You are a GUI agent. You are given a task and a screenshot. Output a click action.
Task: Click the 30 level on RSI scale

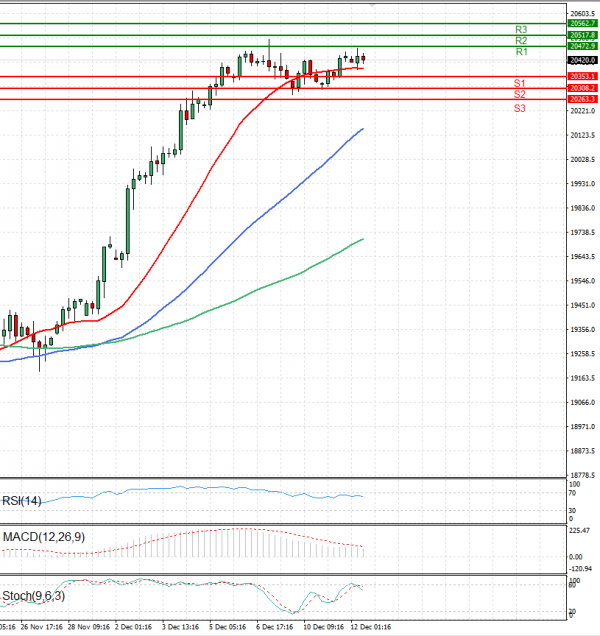point(572,511)
